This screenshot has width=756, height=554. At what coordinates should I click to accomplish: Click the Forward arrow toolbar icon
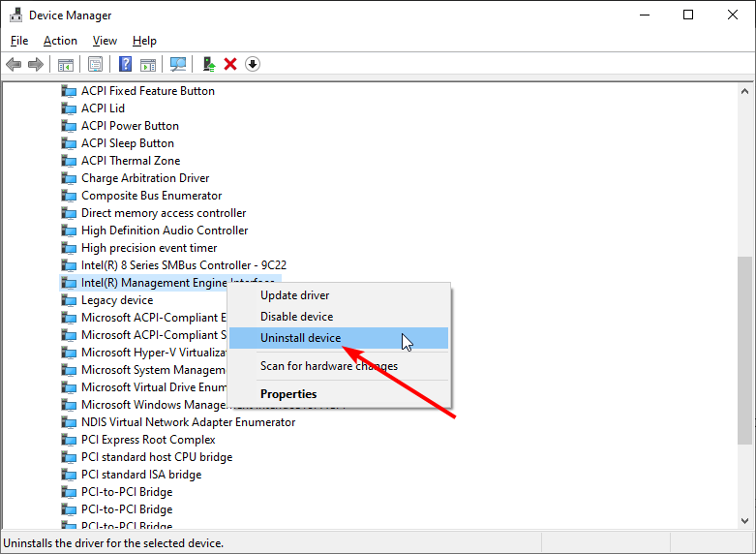(x=36, y=64)
